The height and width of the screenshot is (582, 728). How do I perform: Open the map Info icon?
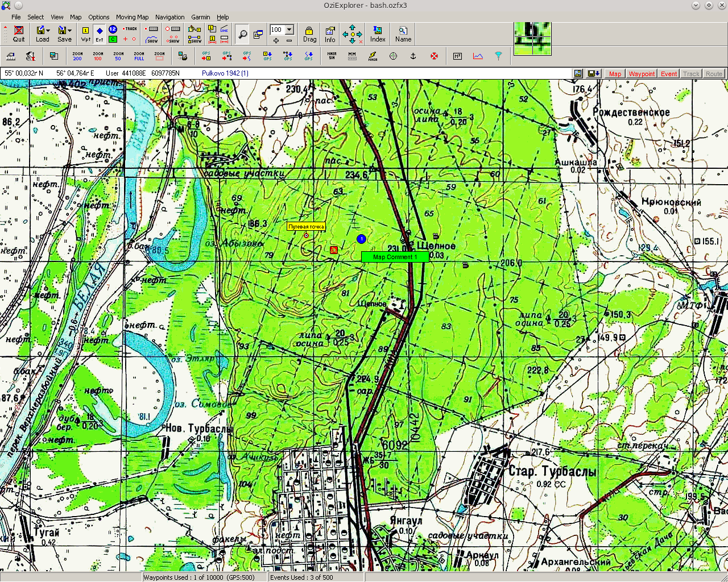(x=330, y=34)
